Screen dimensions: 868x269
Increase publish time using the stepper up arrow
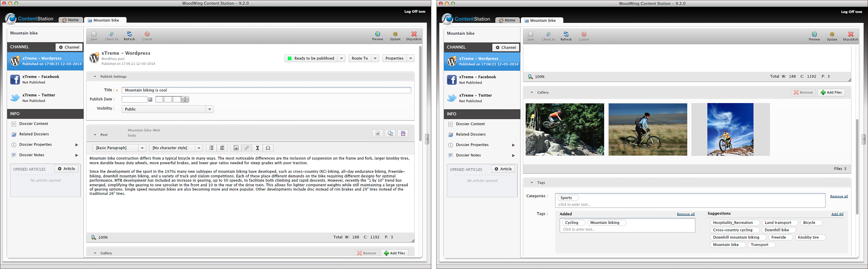point(185,98)
